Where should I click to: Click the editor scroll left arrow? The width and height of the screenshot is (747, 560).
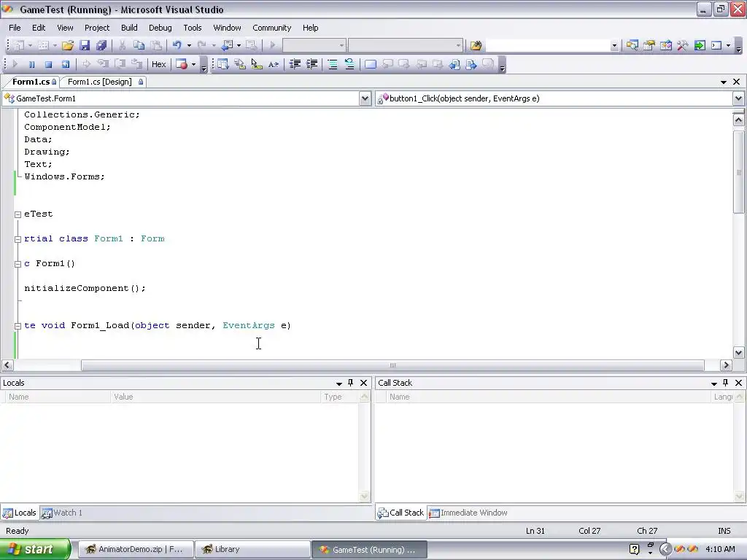coord(7,365)
